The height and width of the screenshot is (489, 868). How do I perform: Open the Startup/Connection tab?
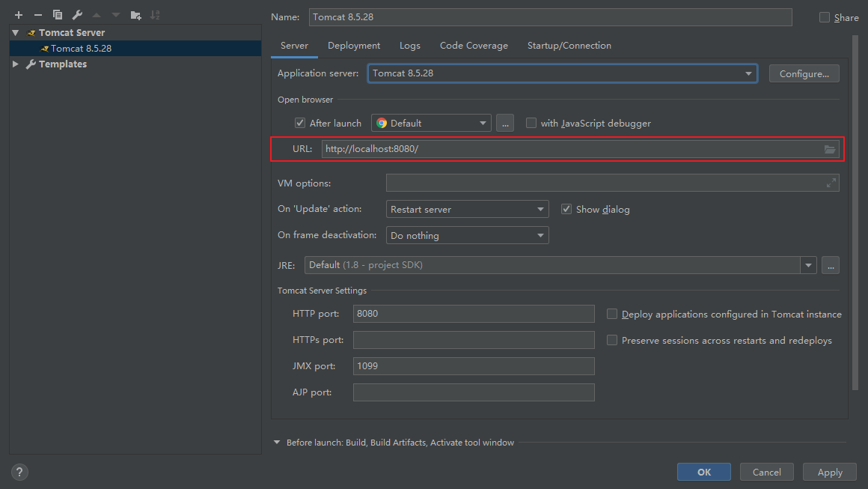point(569,46)
